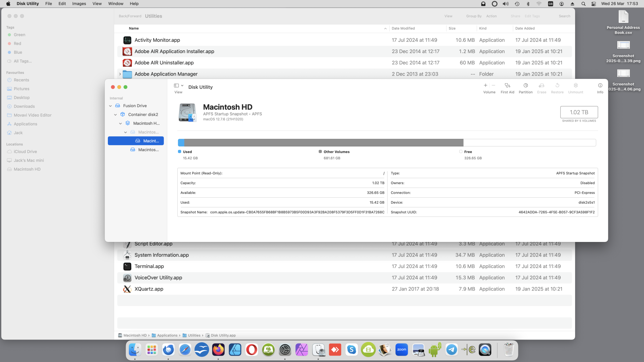Viewport: 644px width, 362px height.
Task: Click Group By in the Finder toolbar
Action: tap(474, 16)
